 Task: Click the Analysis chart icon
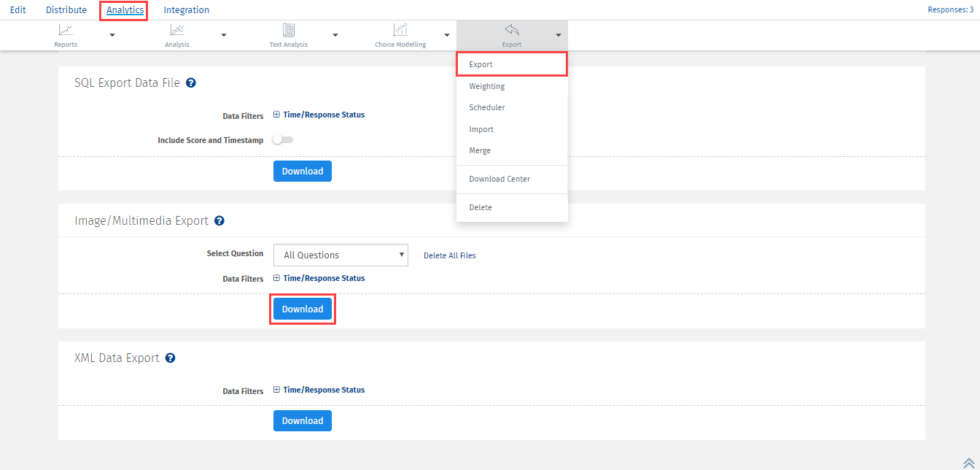click(176, 31)
